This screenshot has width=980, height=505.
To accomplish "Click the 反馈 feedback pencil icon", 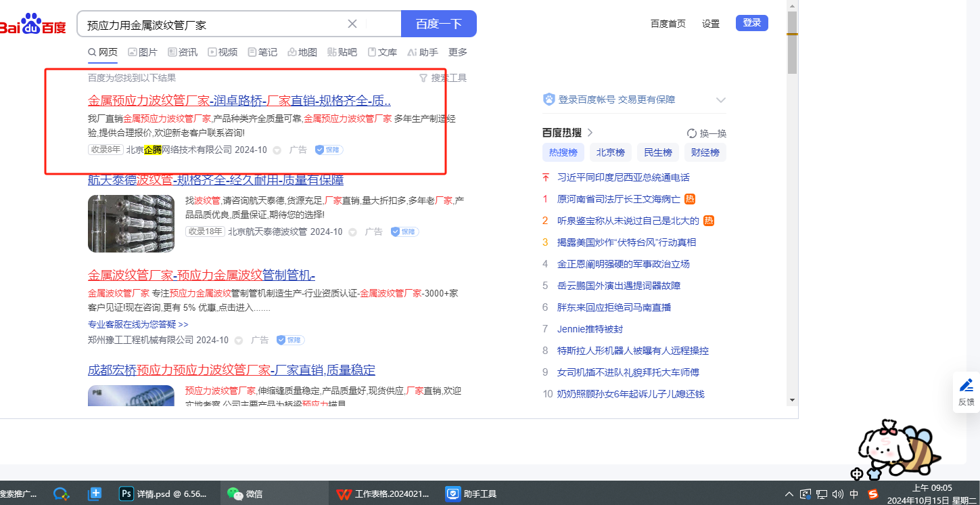I will [x=966, y=387].
